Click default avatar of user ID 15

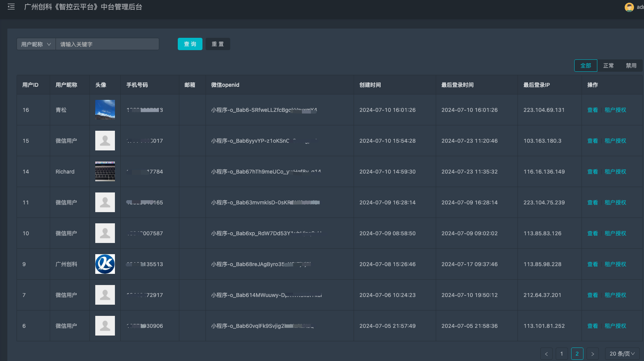105,141
